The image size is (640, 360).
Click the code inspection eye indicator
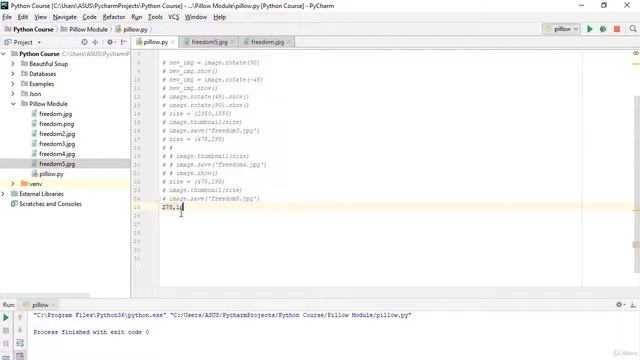click(636, 53)
